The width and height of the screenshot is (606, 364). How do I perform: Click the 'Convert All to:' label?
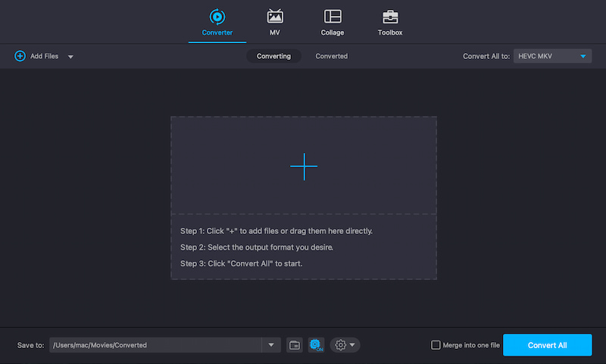486,56
